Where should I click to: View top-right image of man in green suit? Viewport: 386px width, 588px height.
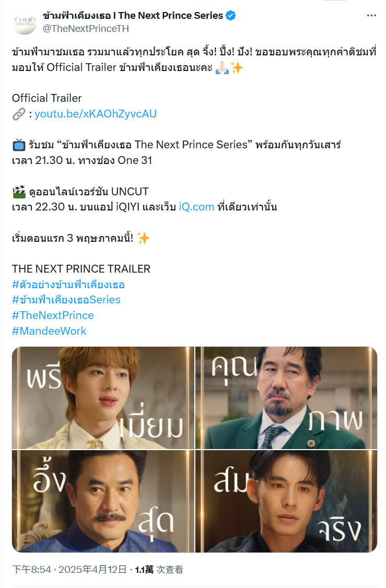(286, 397)
